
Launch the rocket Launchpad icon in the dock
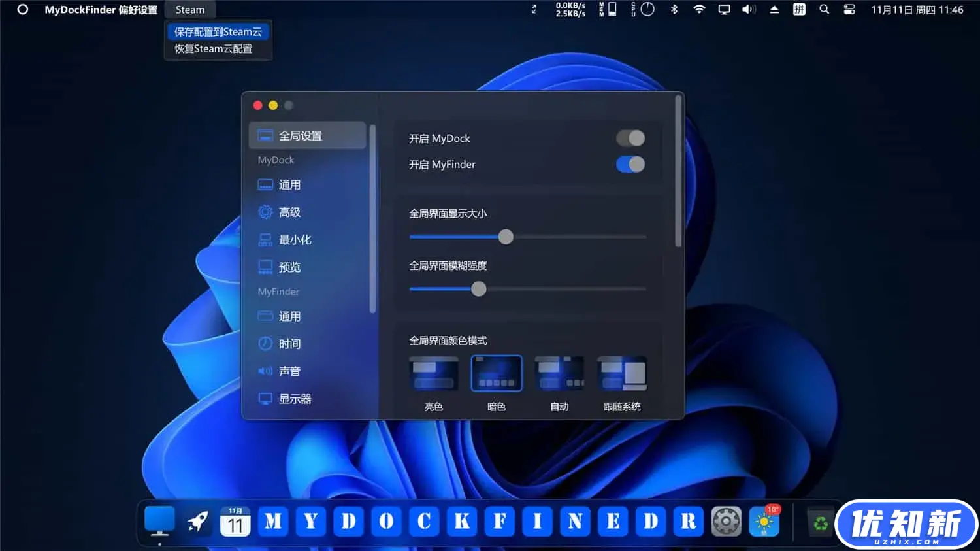(197, 521)
